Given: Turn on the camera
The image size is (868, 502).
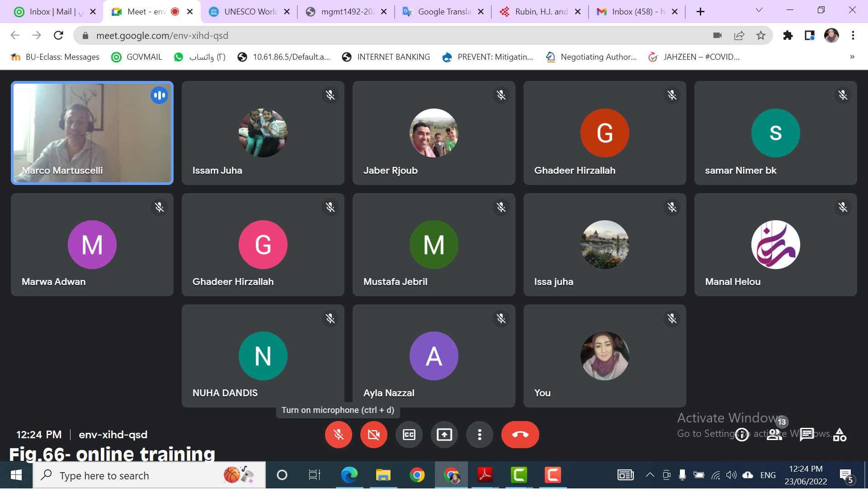Looking at the screenshot, I should click(x=373, y=435).
